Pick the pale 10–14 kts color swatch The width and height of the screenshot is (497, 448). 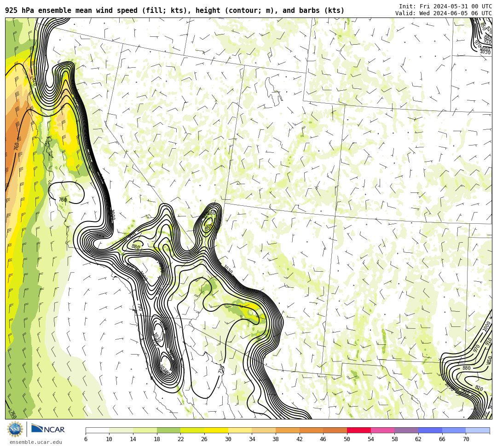point(121,430)
